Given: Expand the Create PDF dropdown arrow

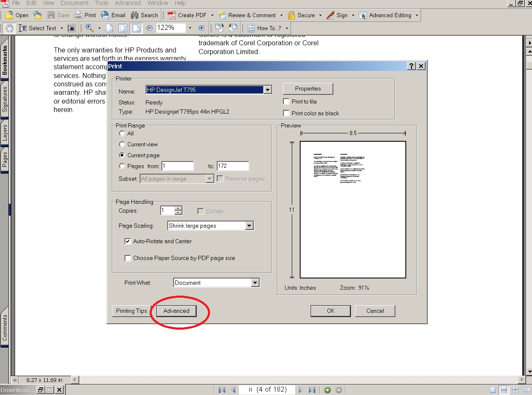Looking at the screenshot, I should click(x=212, y=15).
